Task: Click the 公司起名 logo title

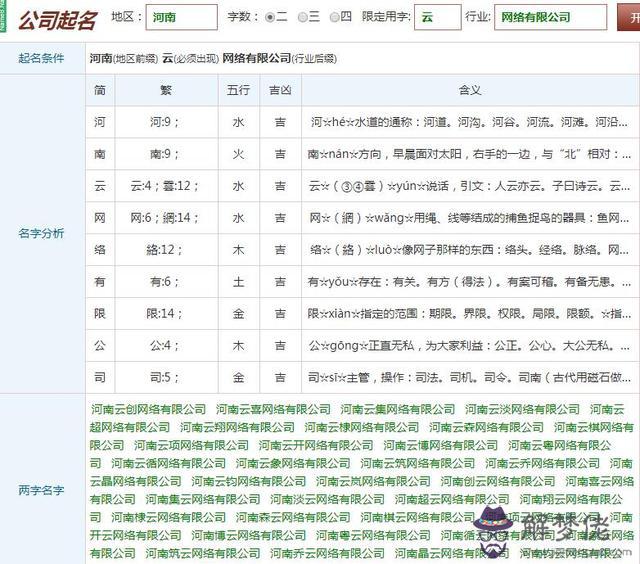Action: point(58,20)
